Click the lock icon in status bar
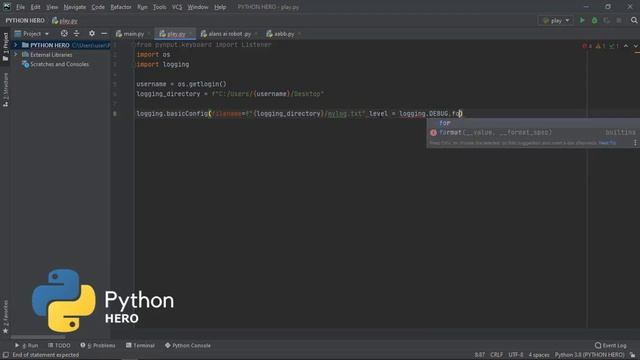The width and height of the screenshot is (640, 360). (632, 355)
